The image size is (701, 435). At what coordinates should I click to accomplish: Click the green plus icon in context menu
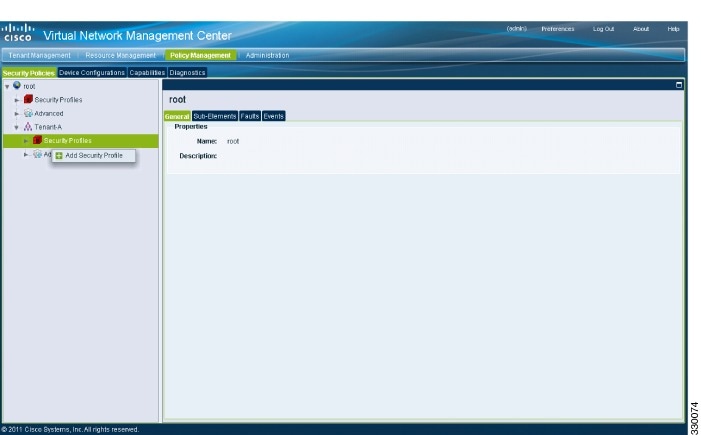[59, 156]
